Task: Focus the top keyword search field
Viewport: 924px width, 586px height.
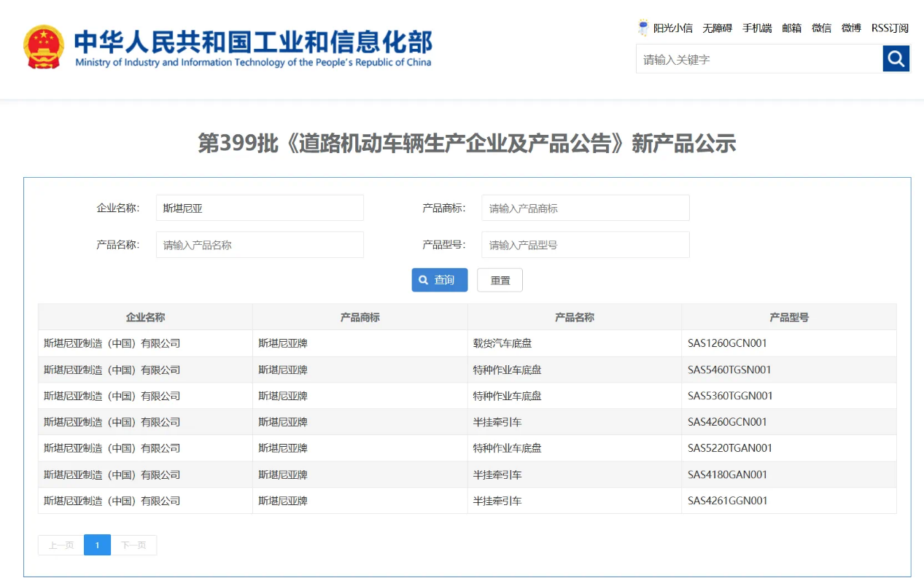Action: [758, 59]
